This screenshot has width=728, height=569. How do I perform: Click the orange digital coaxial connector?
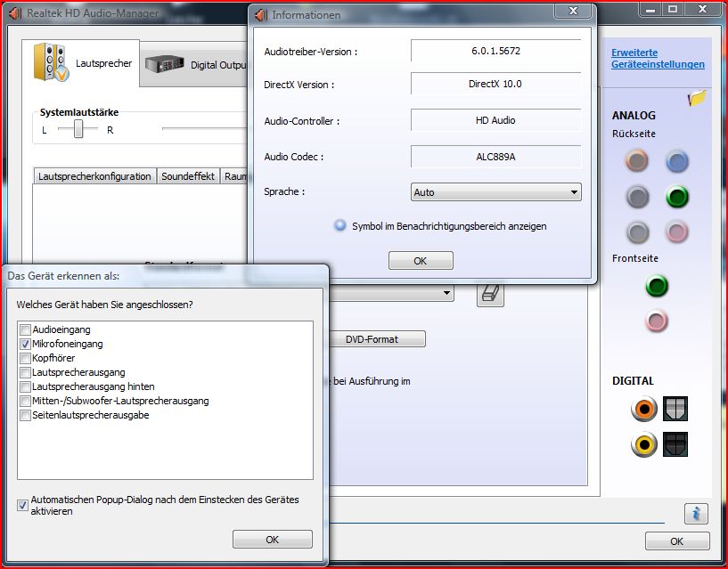(644, 409)
